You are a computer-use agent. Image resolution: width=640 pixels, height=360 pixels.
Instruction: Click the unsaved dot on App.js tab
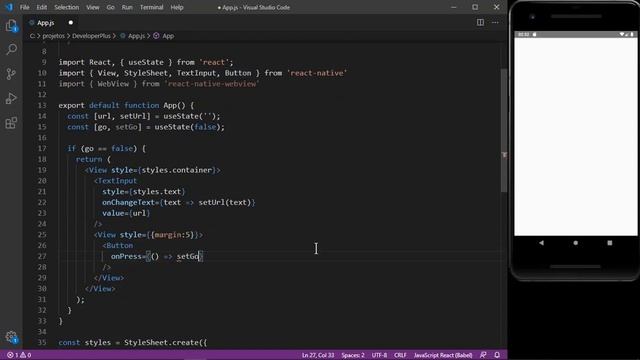[71, 23]
